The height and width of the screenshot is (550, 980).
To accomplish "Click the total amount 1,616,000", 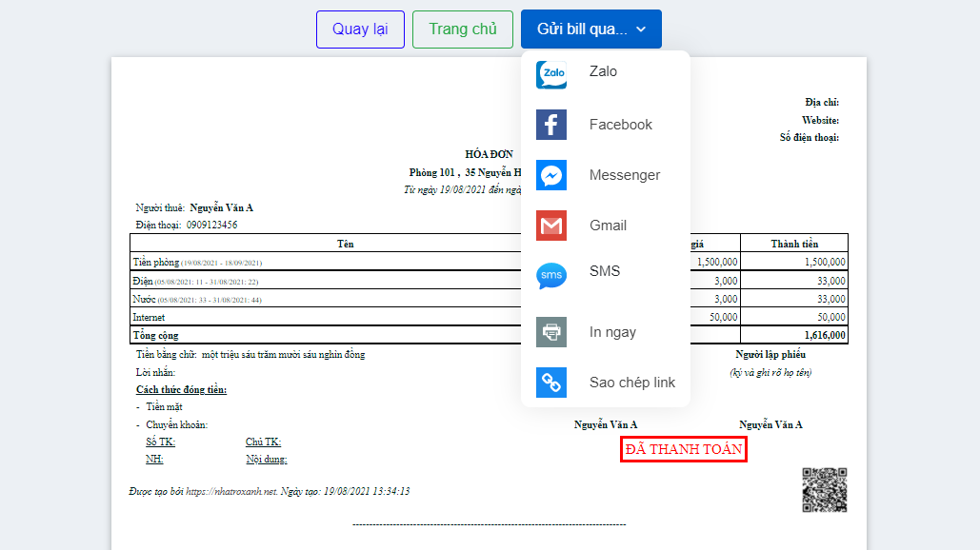I will [825, 335].
